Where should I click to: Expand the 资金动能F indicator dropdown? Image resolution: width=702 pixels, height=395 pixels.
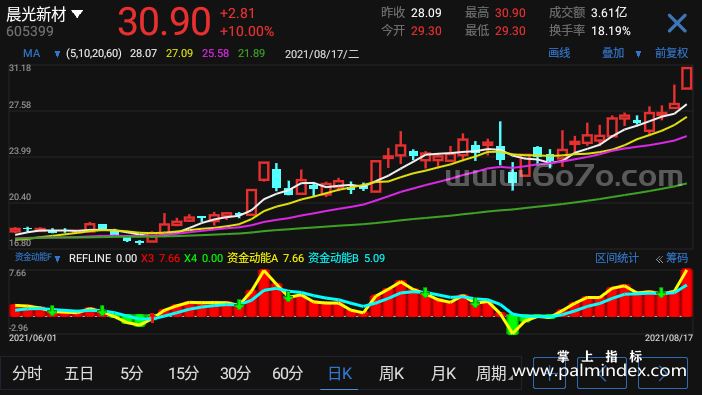pos(57,259)
